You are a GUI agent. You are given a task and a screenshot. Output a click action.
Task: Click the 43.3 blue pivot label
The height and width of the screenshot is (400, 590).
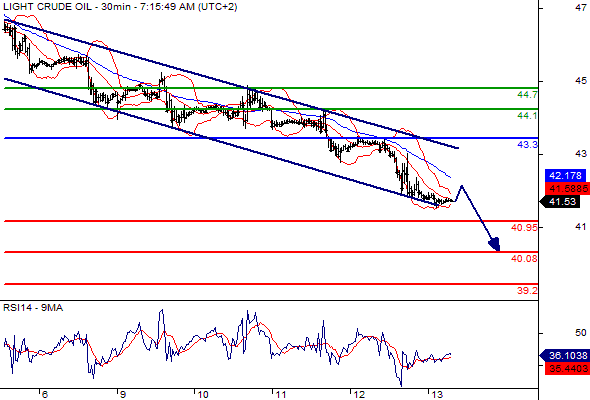(x=527, y=144)
